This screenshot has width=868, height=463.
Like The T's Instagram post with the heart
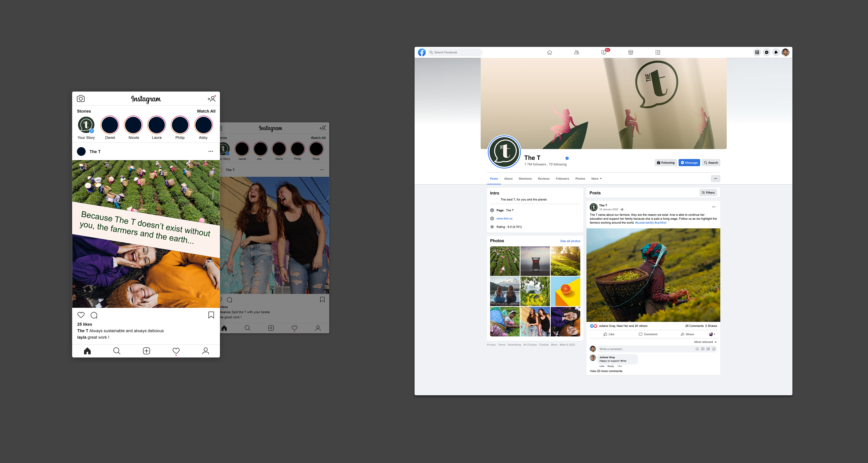pyautogui.click(x=81, y=315)
